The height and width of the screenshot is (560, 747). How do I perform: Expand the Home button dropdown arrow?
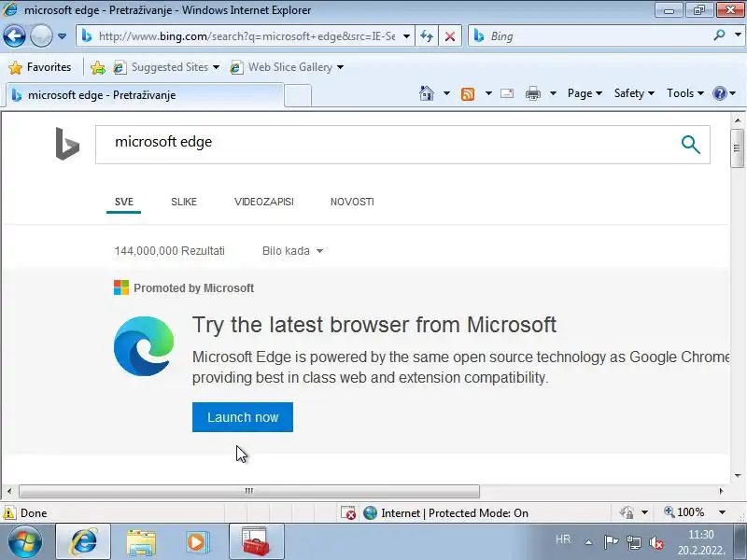click(446, 93)
